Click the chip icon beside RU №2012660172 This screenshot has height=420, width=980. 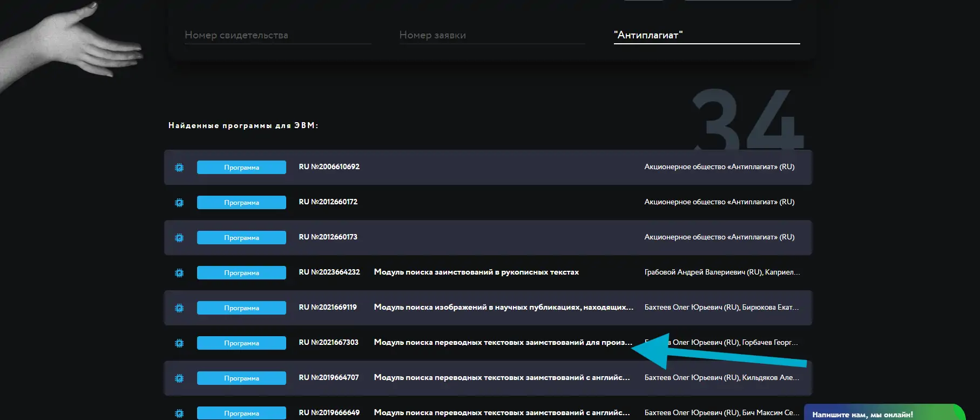point(179,203)
